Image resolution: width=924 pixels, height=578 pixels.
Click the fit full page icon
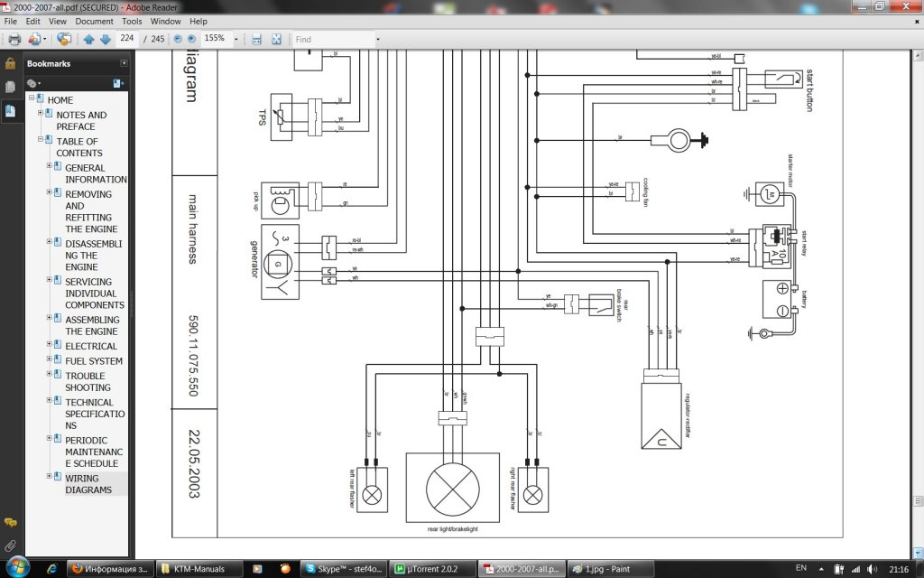point(276,40)
